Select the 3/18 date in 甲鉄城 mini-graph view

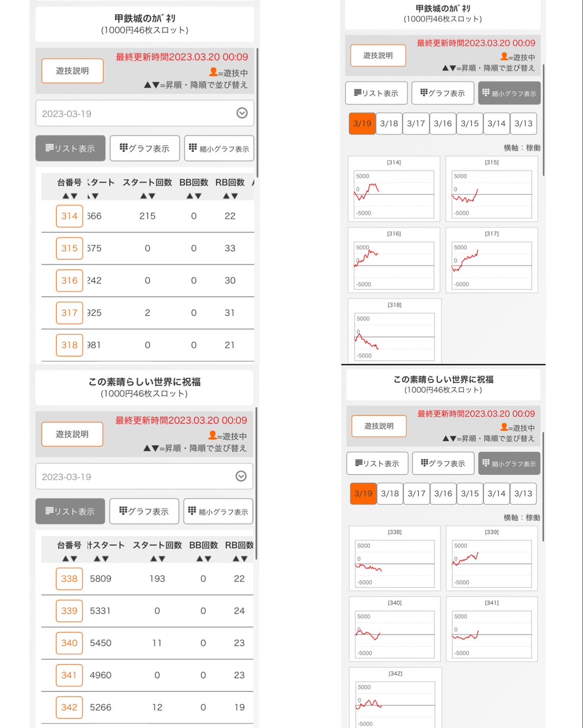389,124
